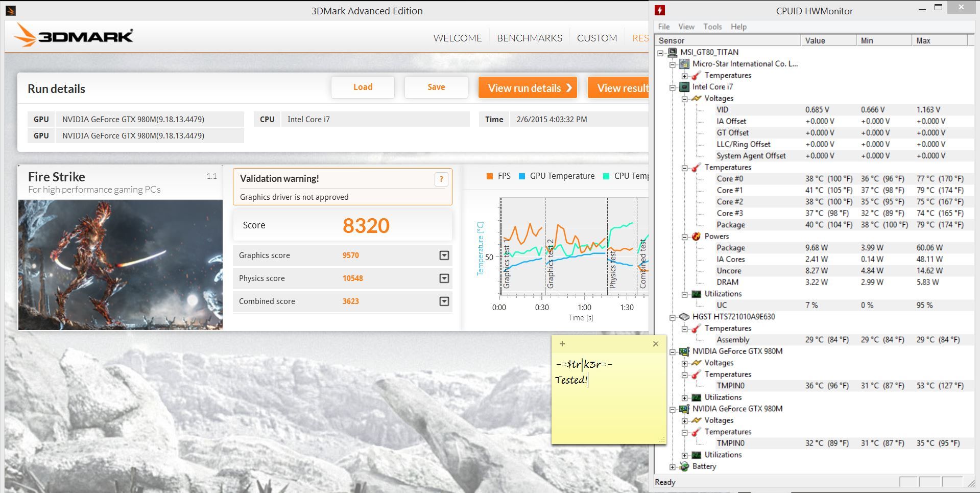The height and width of the screenshot is (493, 980).
Task: Click the second GTX 980M Utilizations icon
Action: click(x=696, y=455)
